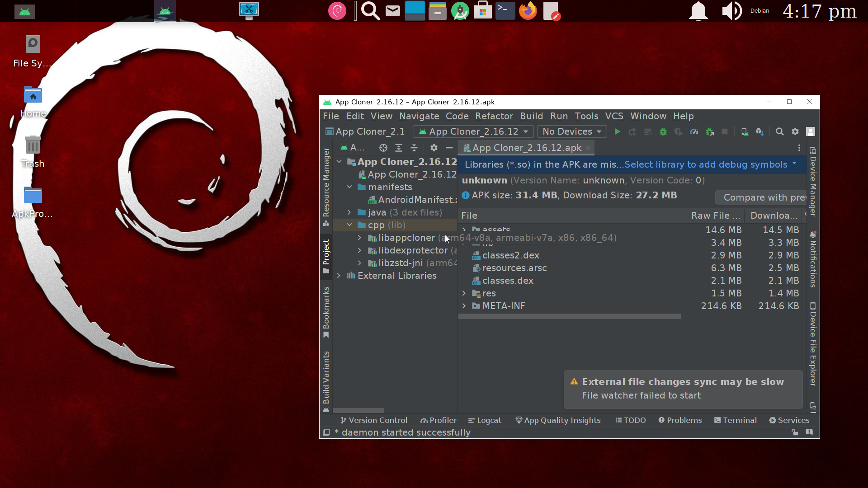
Task: Open the Build menu
Action: pos(531,116)
